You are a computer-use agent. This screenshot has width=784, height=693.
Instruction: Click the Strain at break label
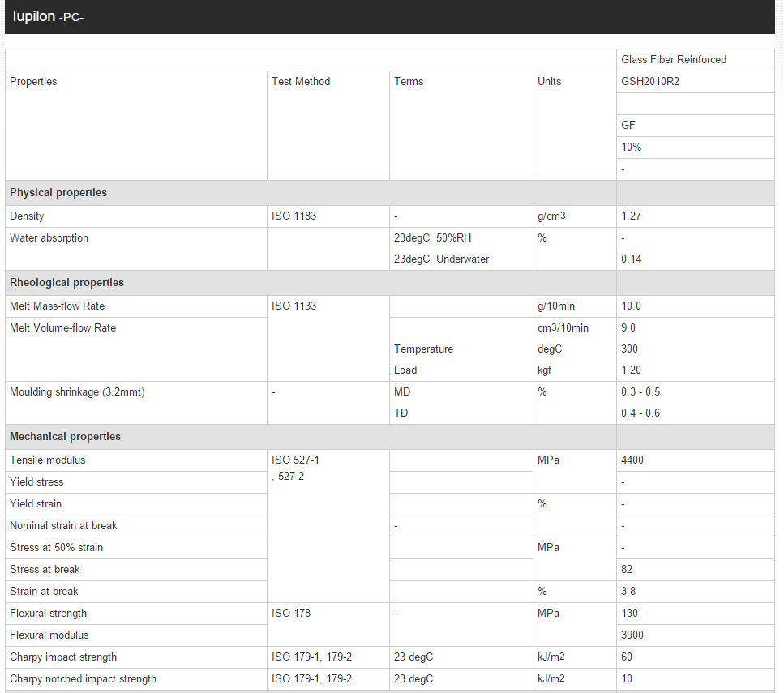[x=44, y=592]
